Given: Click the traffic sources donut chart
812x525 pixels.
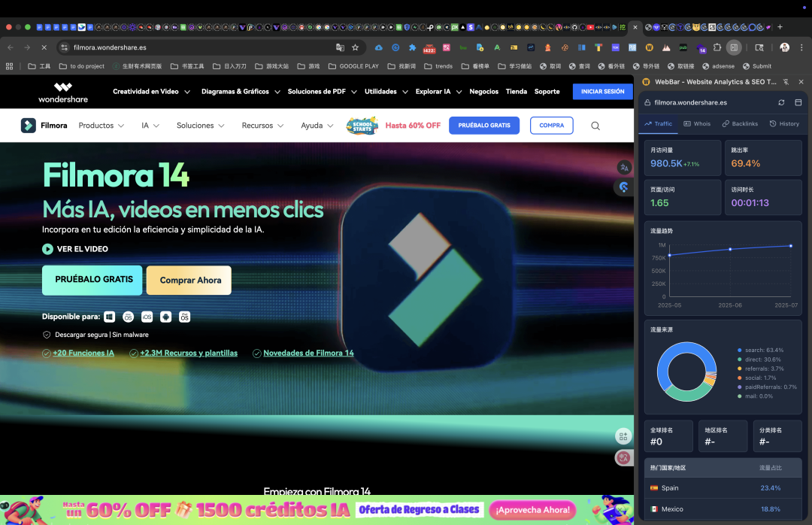Looking at the screenshot, I should tap(686, 372).
